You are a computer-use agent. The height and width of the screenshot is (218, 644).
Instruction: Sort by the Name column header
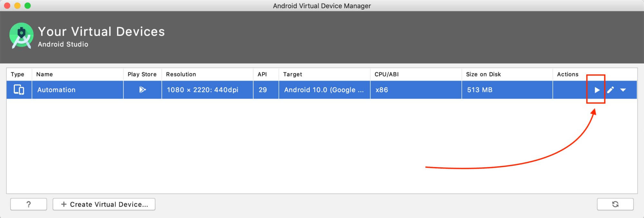(78, 74)
